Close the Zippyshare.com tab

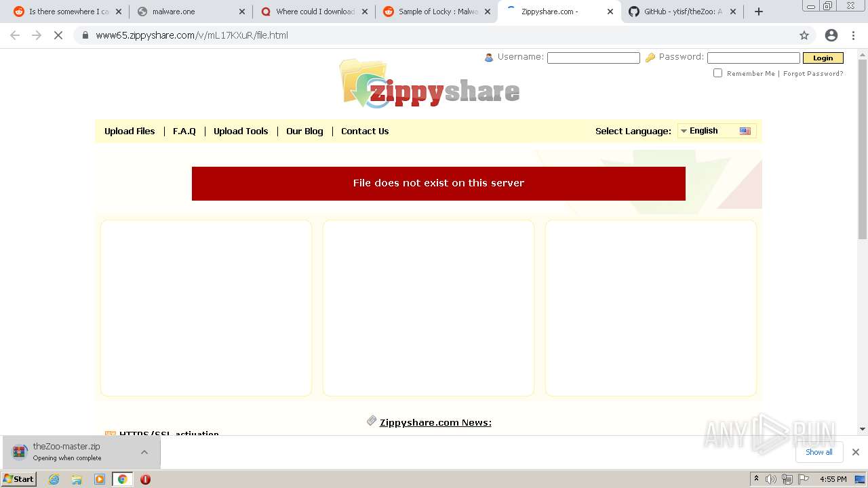pos(610,12)
